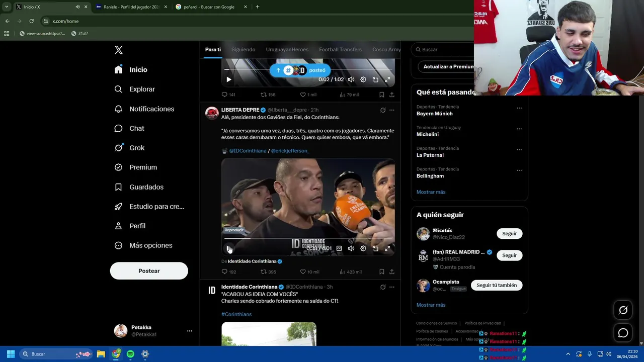
Task: Play the upper 1:02 video
Action: [x=228, y=79]
